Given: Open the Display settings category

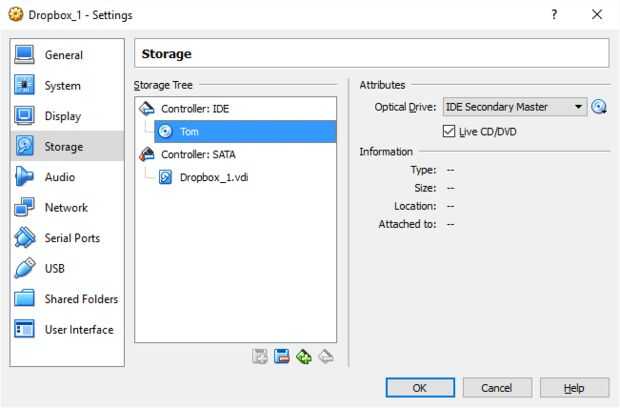Looking at the screenshot, I should pyautogui.click(x=62, y=116).
